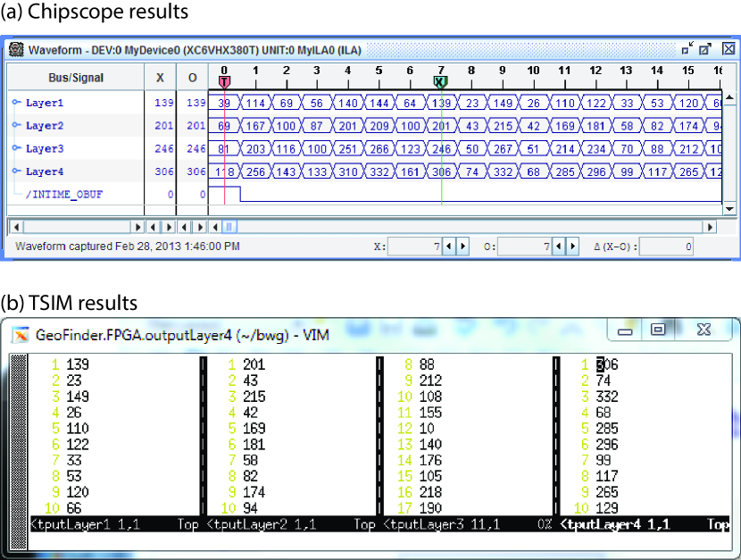Increment the X cursor position with right arrow
Viewport: 741px width, 560px height.
(x=464, y=246)
